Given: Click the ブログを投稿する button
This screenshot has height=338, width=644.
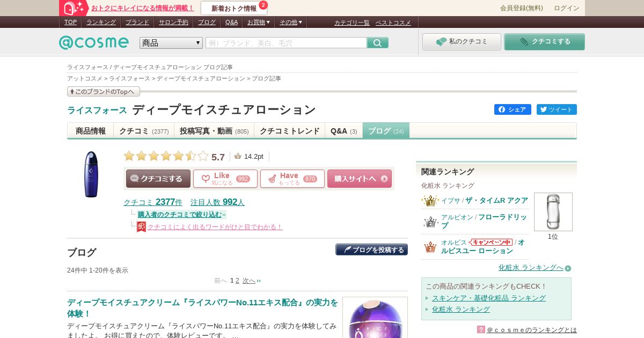Looking at the screenshot, I should click(x=371, y=250).
